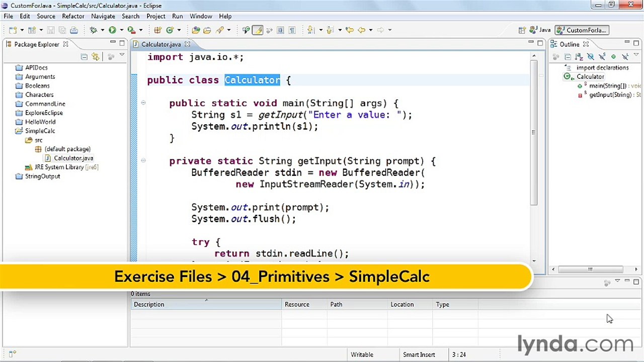Click New Java Class toolbar icon
This screenshot has width=644, height=362.
170,30
